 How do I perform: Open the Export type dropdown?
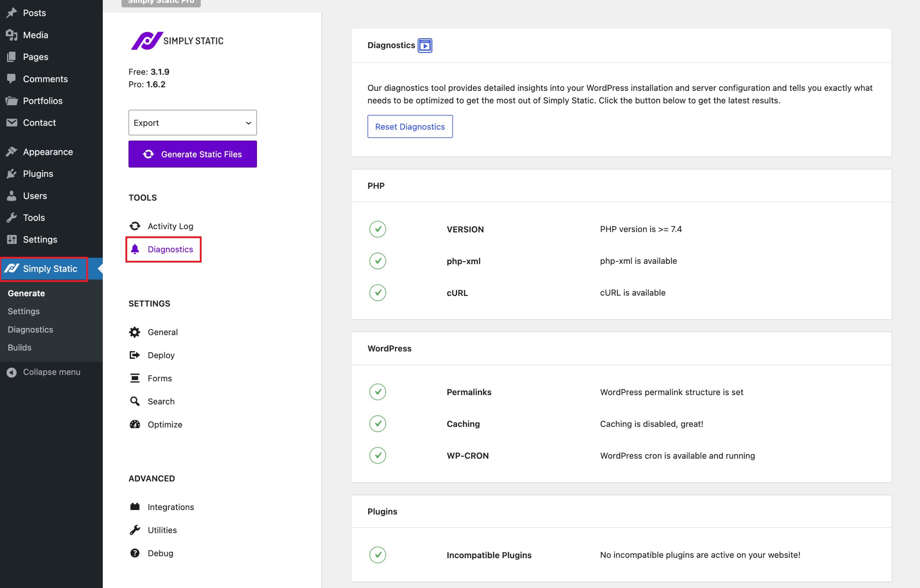pos(193,122)
